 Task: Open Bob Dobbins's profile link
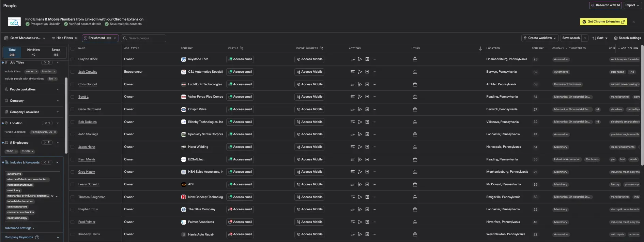(88, 122)
